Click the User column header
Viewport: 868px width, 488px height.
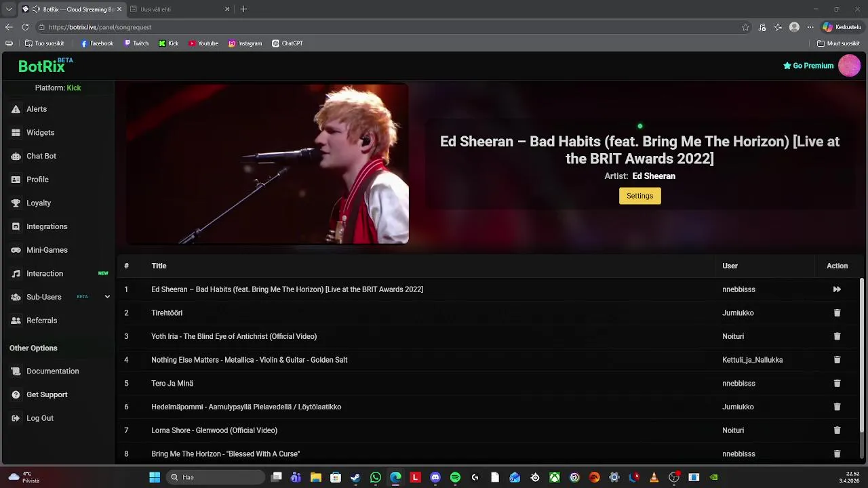730,266
